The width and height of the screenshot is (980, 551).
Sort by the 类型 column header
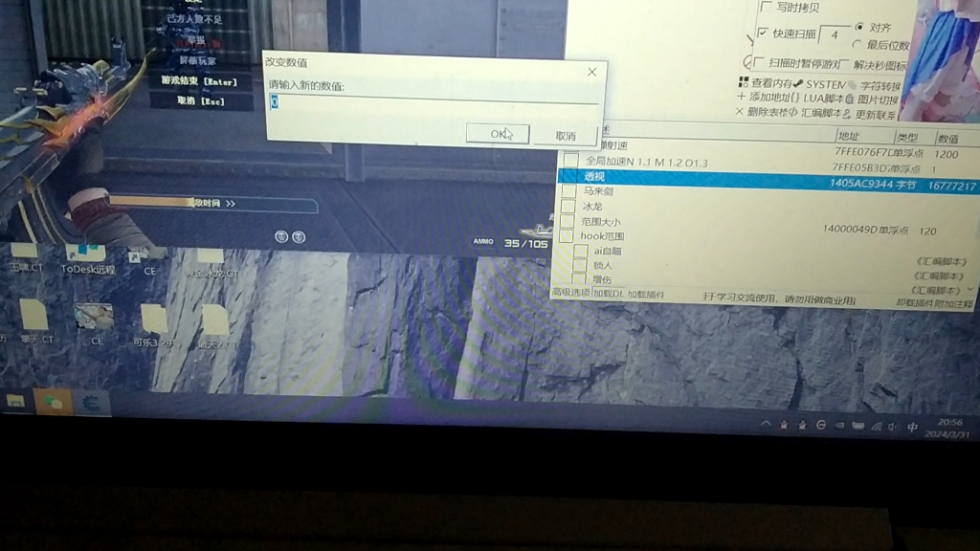pos(907,138)
